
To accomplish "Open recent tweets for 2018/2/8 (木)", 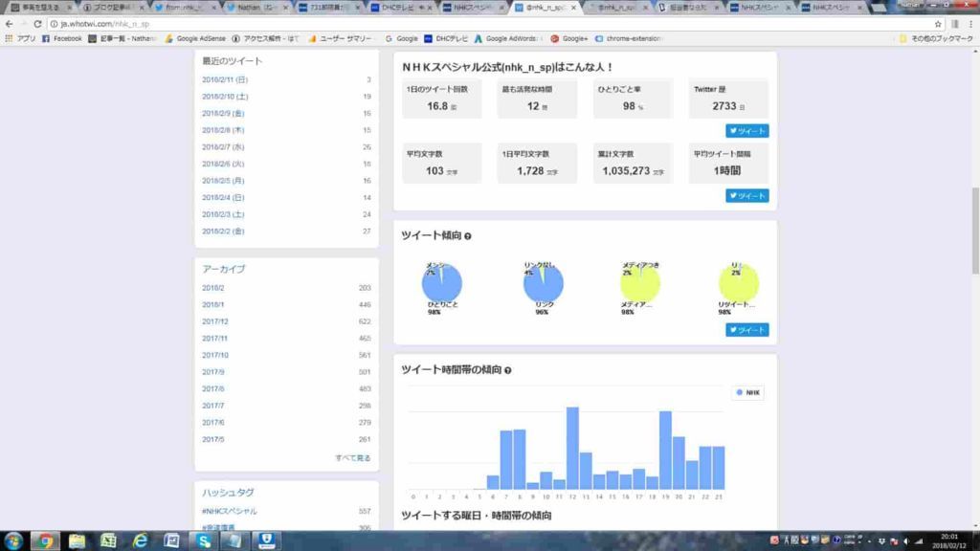I will (222, 130).
